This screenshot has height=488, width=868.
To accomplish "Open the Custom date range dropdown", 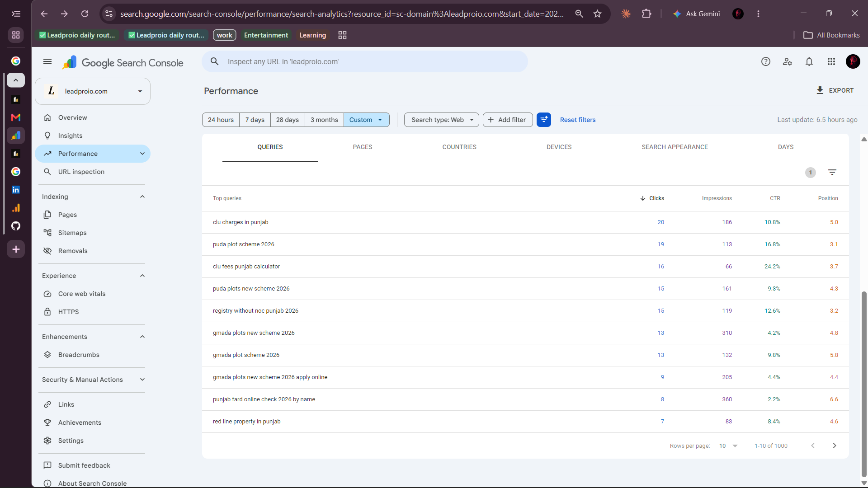I will click(366, 120).
